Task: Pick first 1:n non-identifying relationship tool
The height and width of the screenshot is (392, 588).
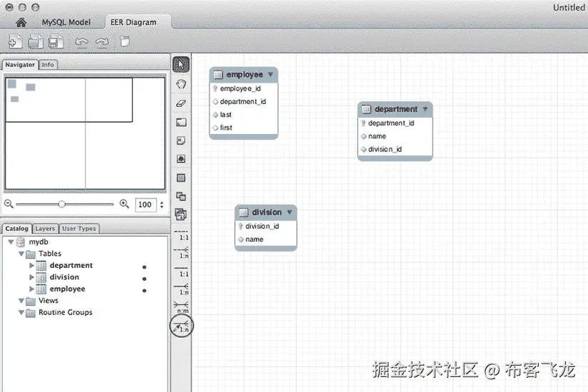Action: point(182,253)
